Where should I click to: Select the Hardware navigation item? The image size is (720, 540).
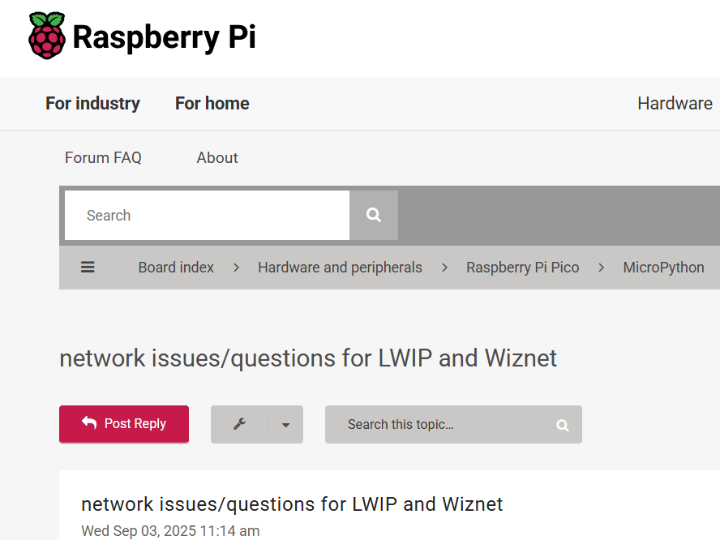coord(675,103)
